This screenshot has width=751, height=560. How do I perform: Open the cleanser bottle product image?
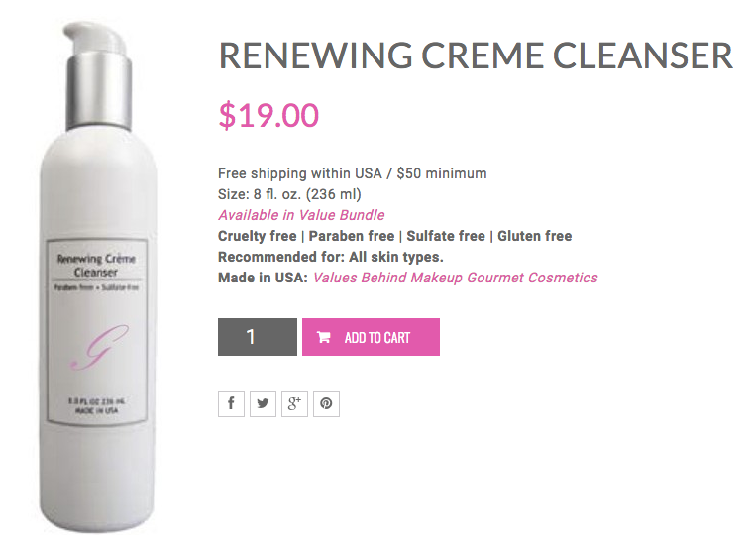(x=98, y=277)
